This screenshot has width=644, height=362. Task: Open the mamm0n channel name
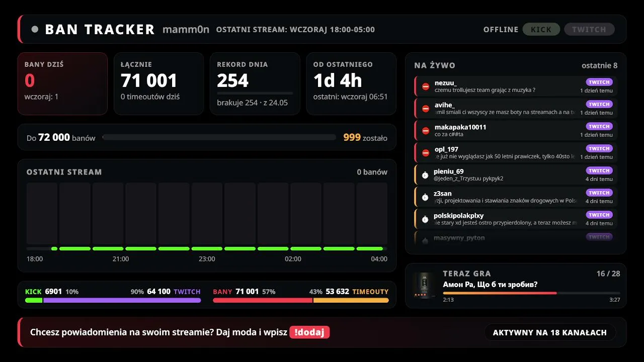click(x=186, y=29)
